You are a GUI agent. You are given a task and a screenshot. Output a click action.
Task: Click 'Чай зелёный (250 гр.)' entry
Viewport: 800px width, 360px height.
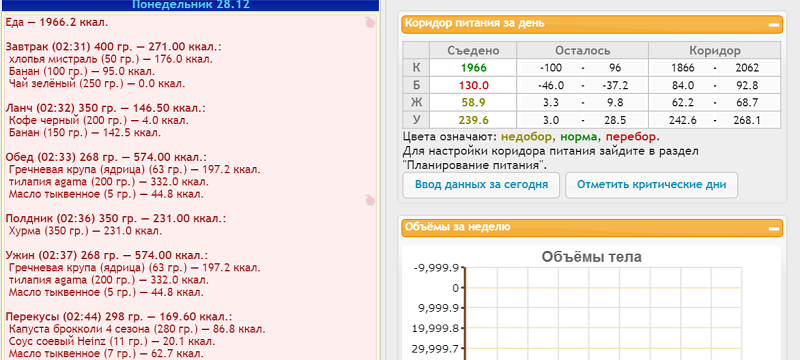pos(97,84)
